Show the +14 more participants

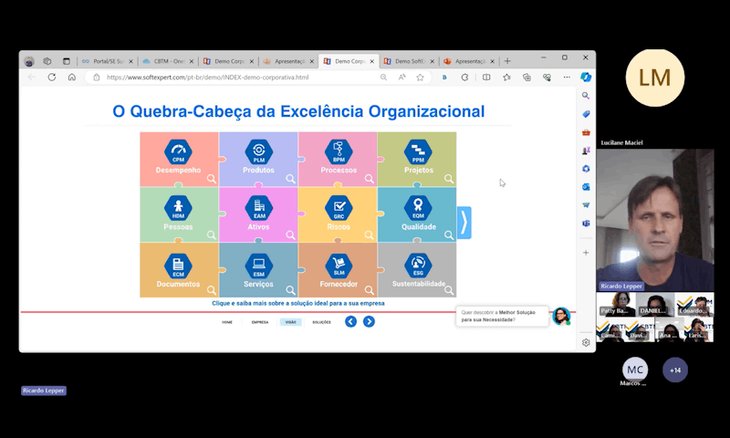click(x=675, y=370)
